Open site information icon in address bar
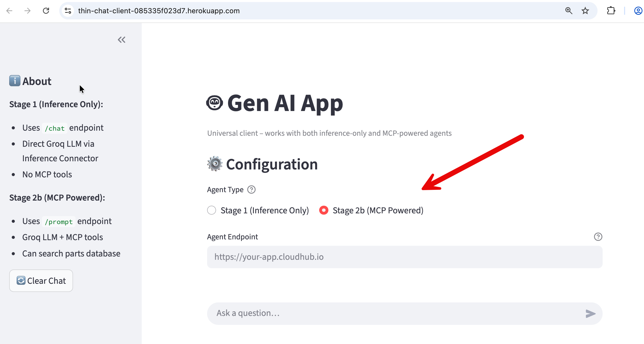This screenshot has width=644, height=344. [x=68, y=11]
